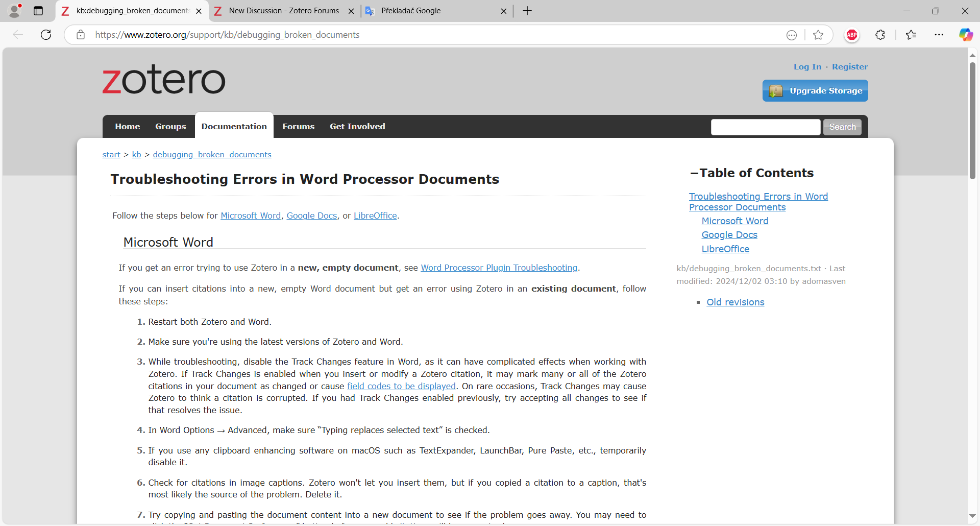The image size is (980, 526).
Task: Follow the Microsoft Word link in intro sentence
Action: (x=251, y=216)
